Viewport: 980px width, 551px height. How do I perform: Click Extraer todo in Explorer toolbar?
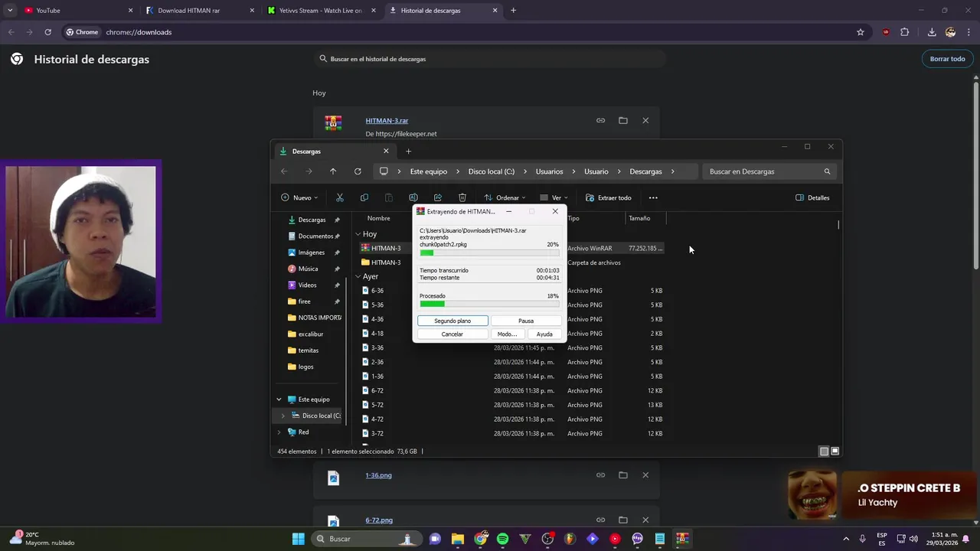(x=609, y=197)
